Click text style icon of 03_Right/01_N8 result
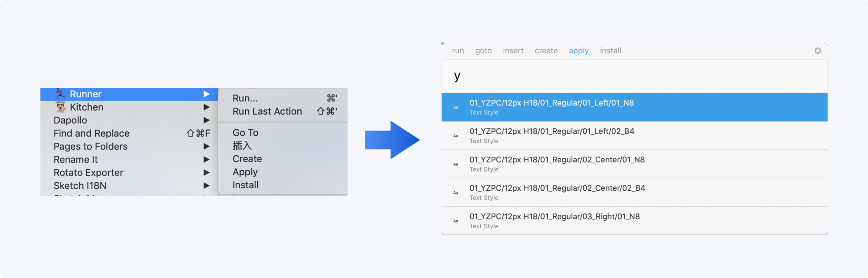Screen dimensions: 868x278 click(x=456, y=221)
